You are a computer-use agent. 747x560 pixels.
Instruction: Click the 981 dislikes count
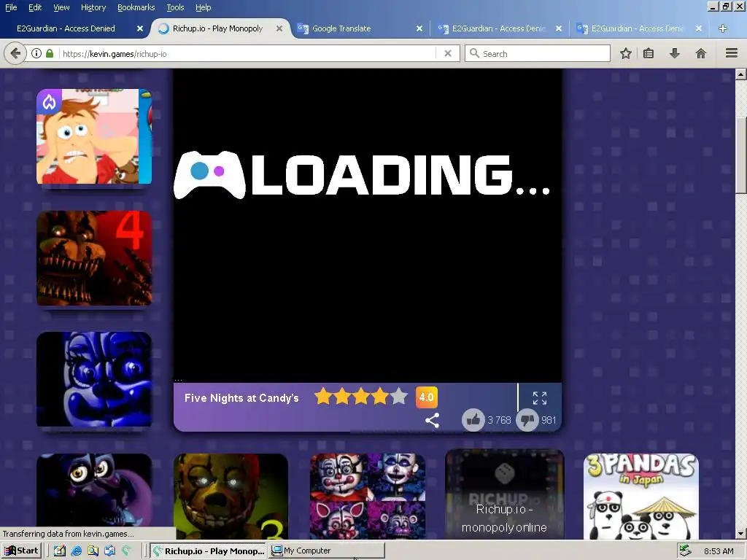click(549, 420)
